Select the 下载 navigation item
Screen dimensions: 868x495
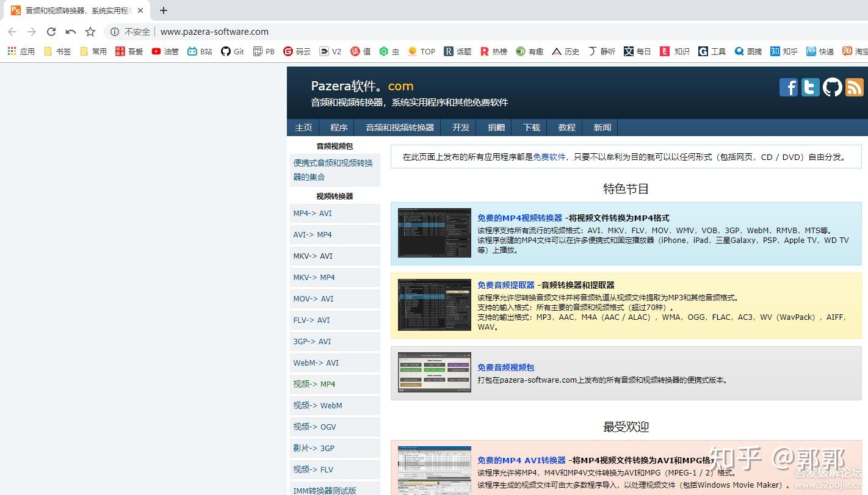pos(532,128)
